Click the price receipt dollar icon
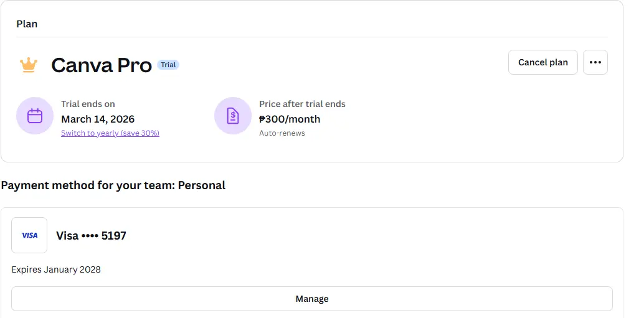 233,116
